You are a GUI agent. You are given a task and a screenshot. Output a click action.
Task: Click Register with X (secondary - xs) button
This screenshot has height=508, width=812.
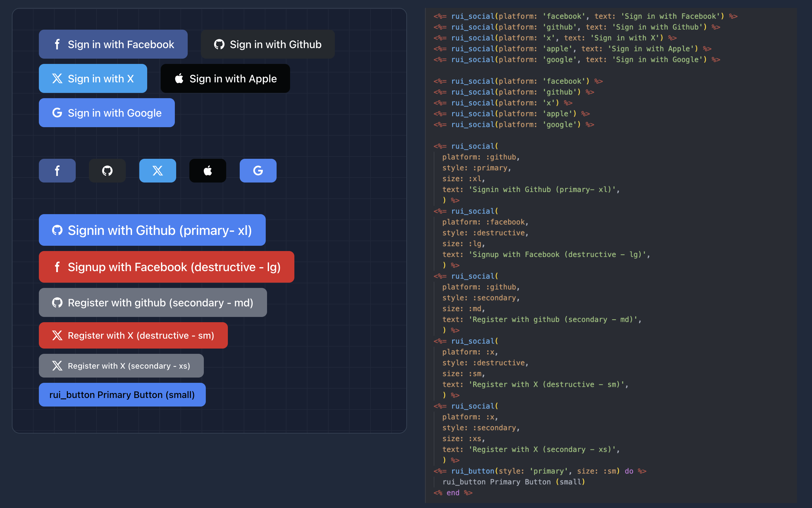tap(121, 366)
